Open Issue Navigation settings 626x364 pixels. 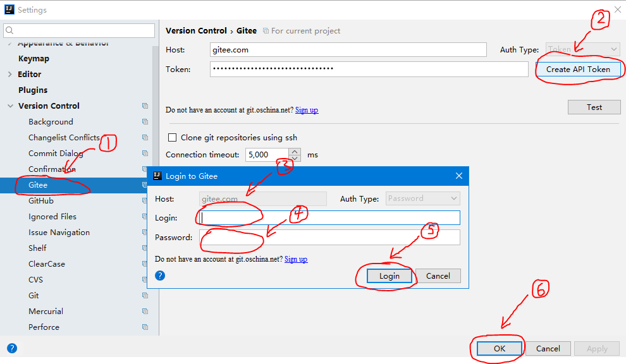59,233
